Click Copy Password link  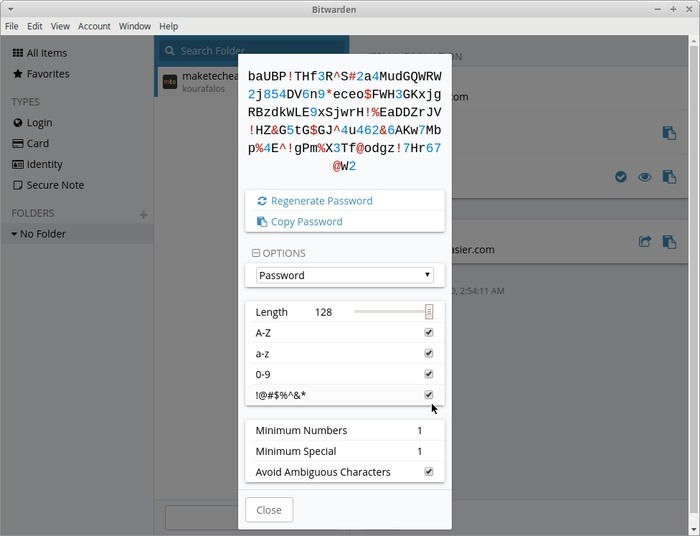[307, 222]
